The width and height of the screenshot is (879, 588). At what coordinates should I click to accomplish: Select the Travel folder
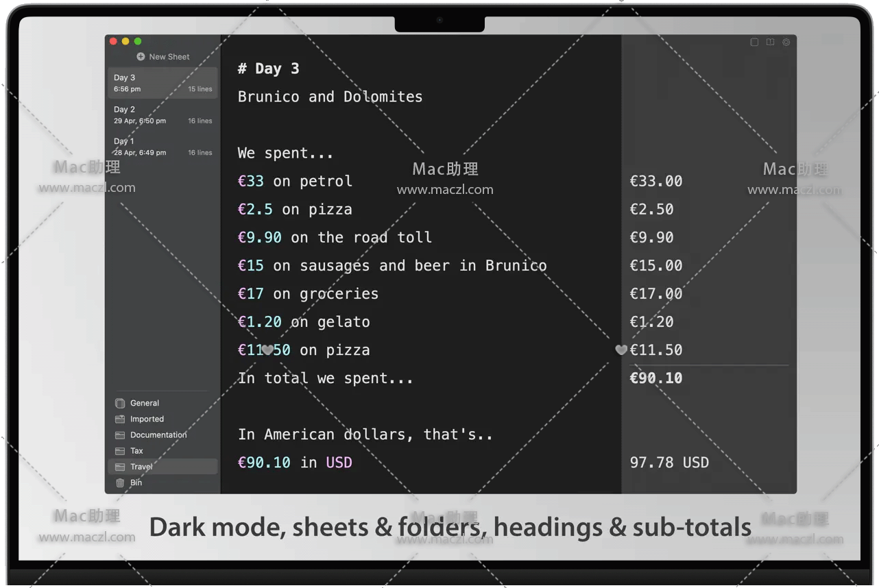pyautogui.click(x=162, y=467)
